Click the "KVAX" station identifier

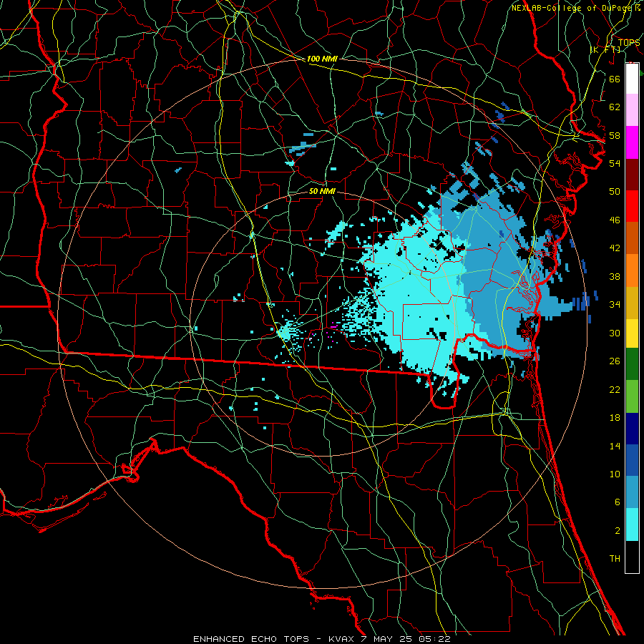341,639
